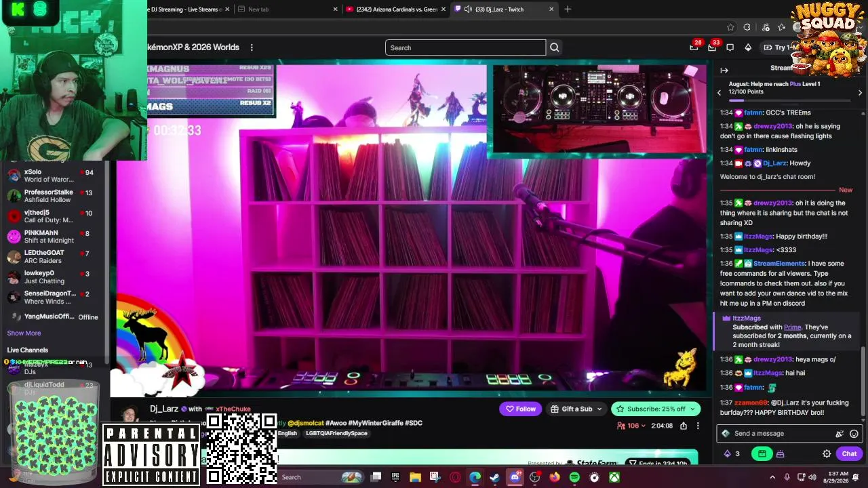Click the Twitch search input field

point(465,47)
